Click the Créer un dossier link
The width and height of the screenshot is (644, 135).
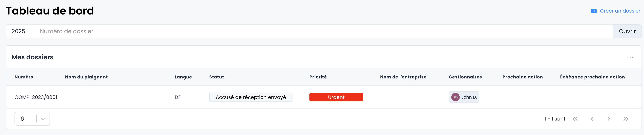pos(620,11)
